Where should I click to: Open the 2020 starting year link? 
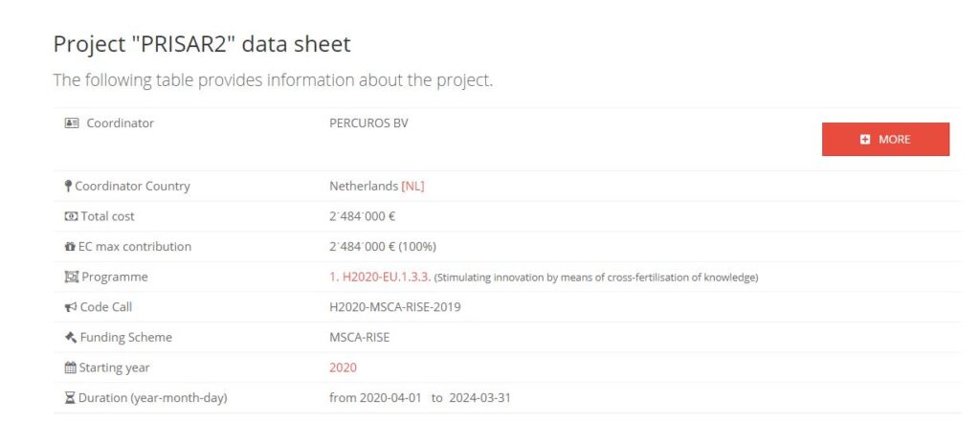click(344, 367)
